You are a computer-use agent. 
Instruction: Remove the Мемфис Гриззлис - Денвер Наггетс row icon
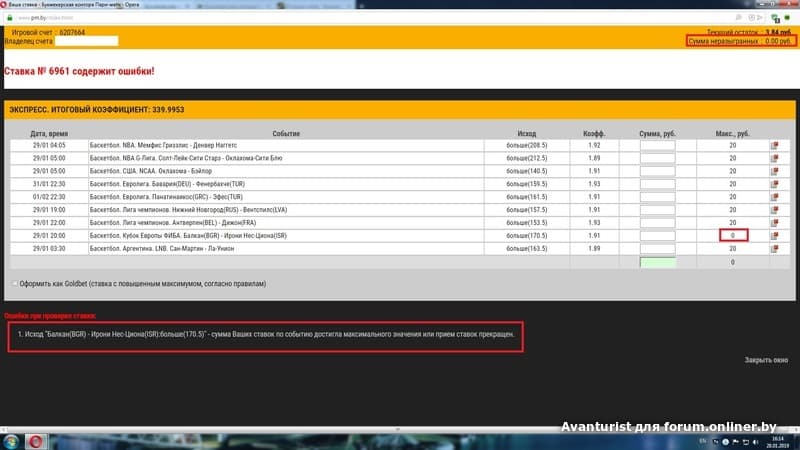pyautogui.click(x=774, y=145)
